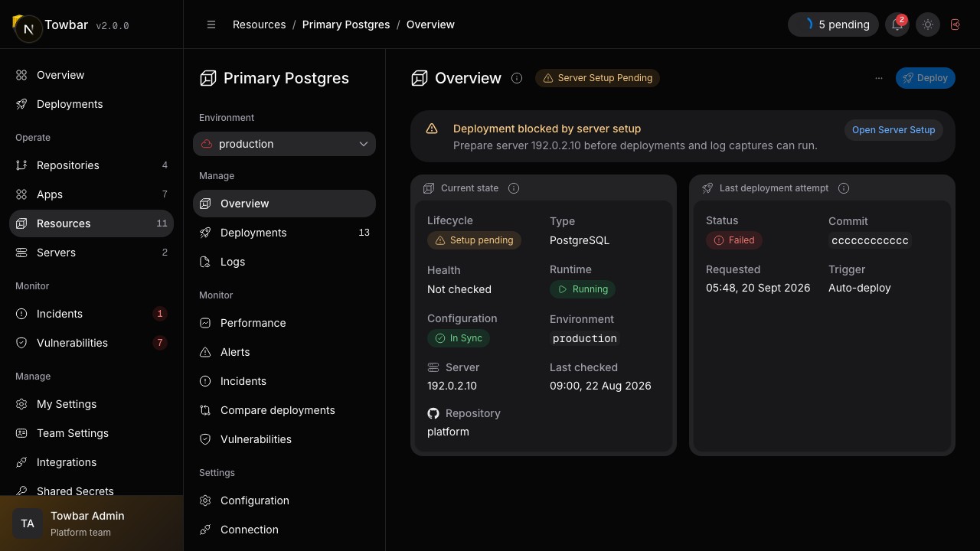Click the Towbar Admin profile card
This screenshot has width=980, height=551.
91,523
